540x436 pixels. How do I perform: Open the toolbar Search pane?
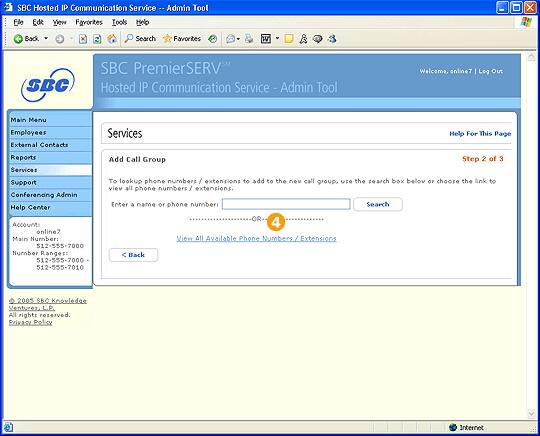click(x=140, y=39)
